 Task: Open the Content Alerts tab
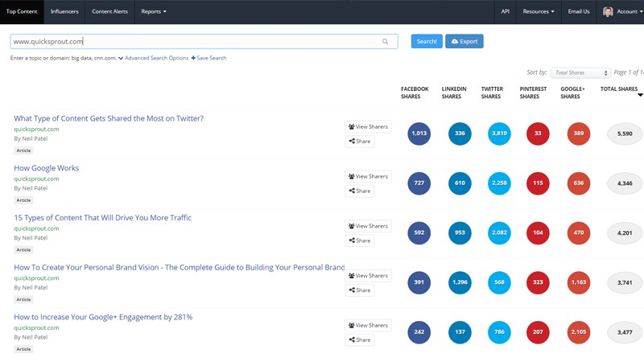[x=109, y=11]
